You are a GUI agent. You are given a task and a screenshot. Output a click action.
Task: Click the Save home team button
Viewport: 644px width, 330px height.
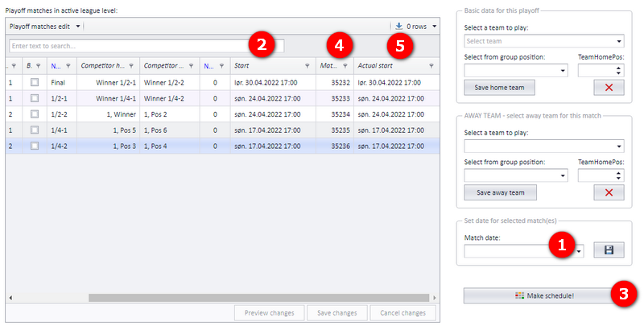click(x=499, y=88)
